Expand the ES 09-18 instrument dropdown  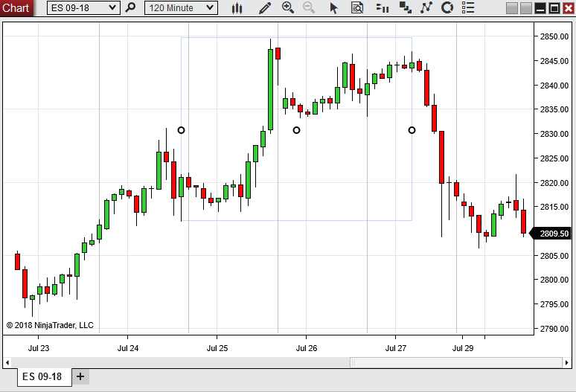tap(112, 8)
